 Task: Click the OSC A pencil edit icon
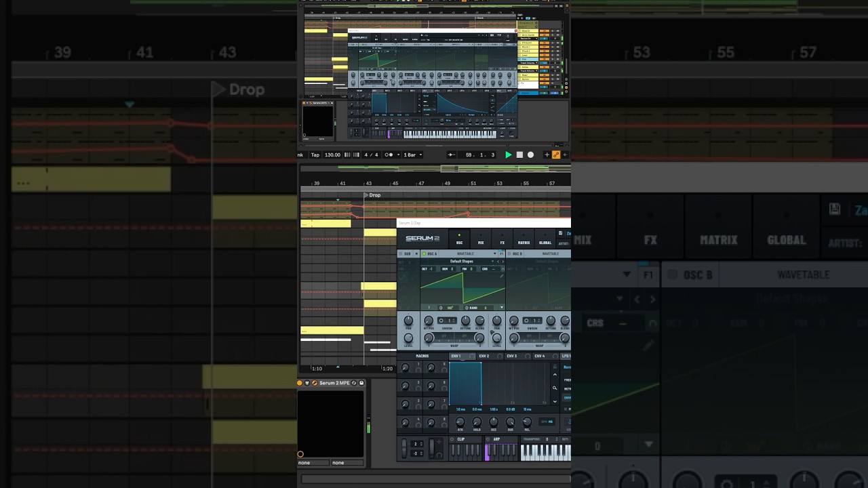(x=501, y=276)
